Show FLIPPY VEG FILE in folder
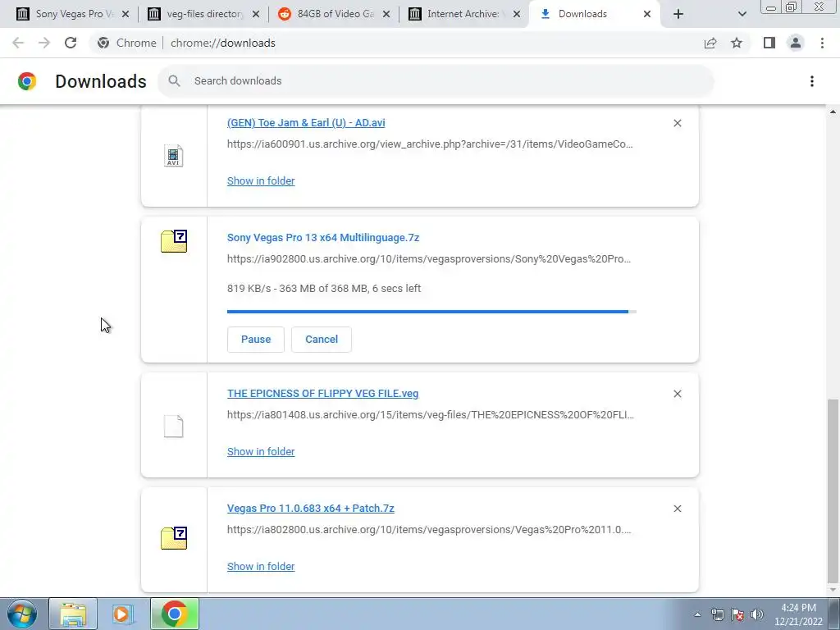The width and height of the screenshot is (840, 630). [261, 452]
